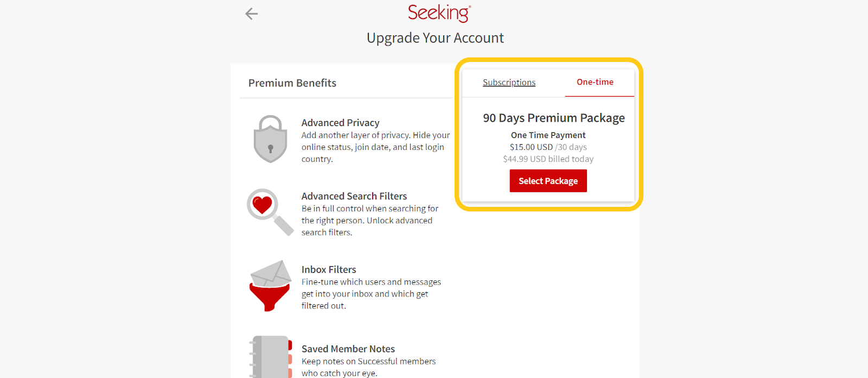
Task: Click the Advanced Privacy heading
Action: (340, 123)
